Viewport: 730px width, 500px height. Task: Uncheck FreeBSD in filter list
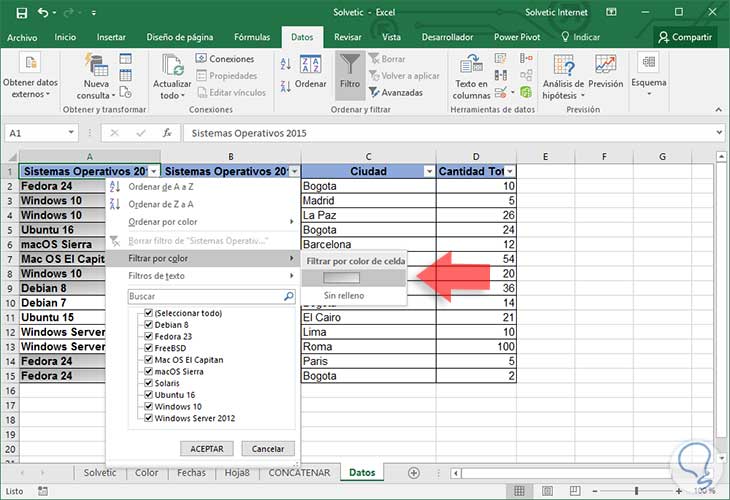click(149, 348)
